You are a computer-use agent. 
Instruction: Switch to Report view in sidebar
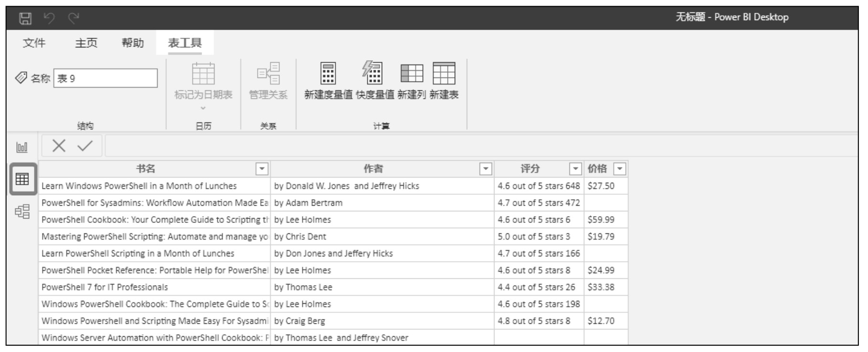[x=22, y=147]
